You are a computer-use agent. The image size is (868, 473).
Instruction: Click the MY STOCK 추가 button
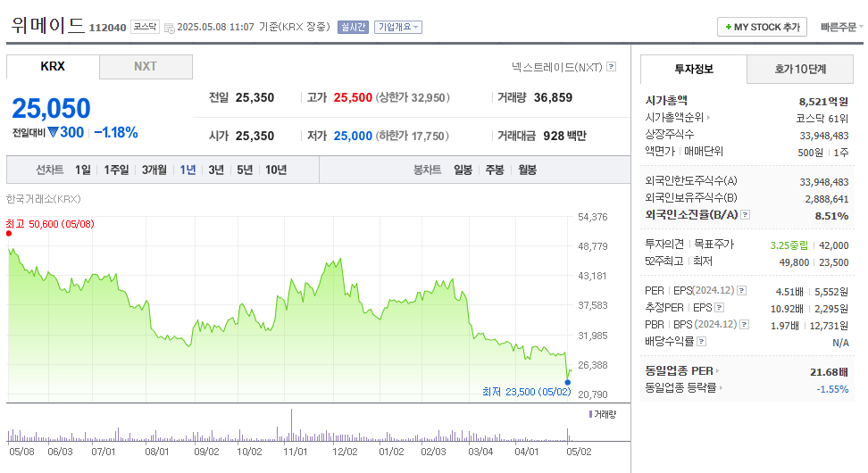763,27
